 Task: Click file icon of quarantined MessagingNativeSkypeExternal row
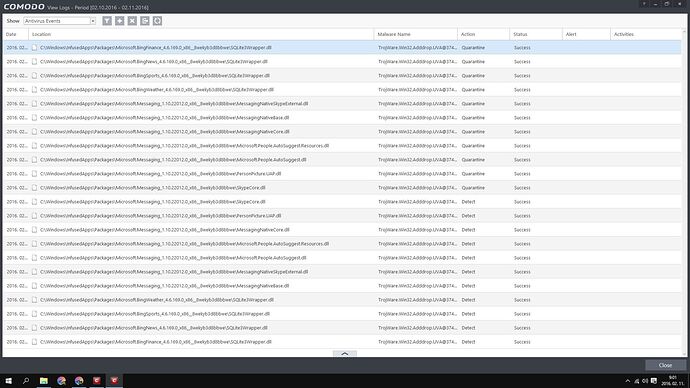[34, 104]
